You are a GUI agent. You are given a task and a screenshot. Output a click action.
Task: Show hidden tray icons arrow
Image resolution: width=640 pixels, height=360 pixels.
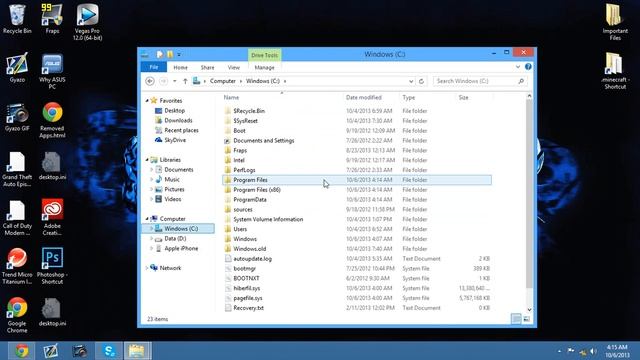coord(559,351)
